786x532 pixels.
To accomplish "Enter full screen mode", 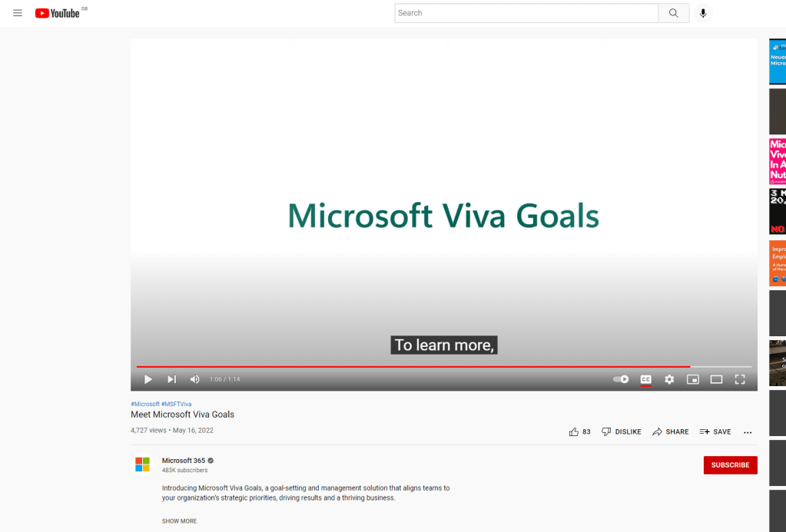I will pos(740,379).
